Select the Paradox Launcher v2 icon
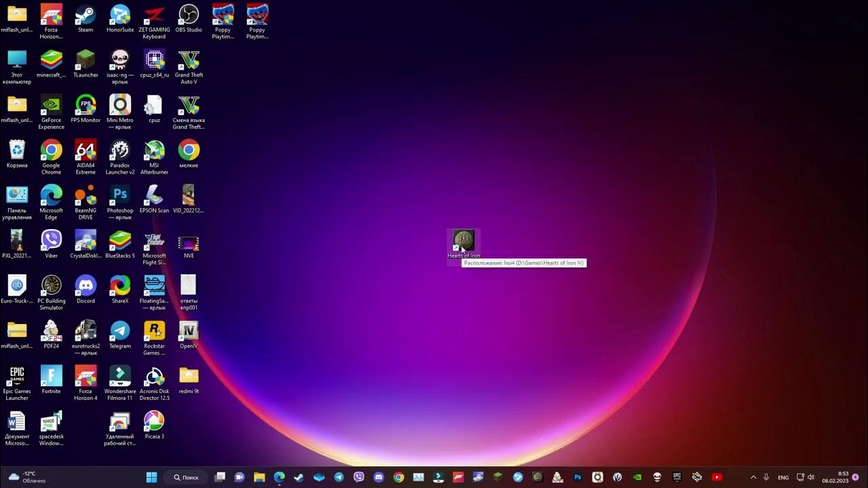Image resolution: width=868 pixels, height=488 pixels. 120,157
